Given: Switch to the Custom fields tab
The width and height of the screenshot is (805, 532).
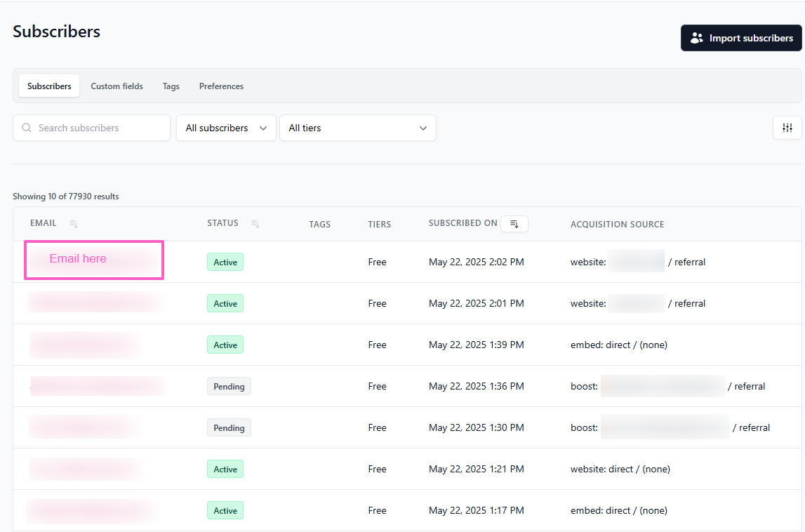Looking at the screenshot, I should point(117,86).
